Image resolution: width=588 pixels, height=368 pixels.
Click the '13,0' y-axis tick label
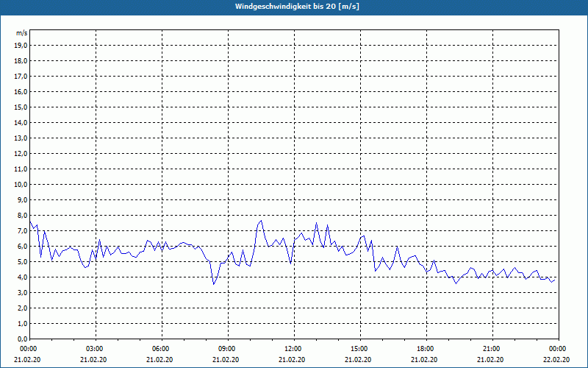(21, 138)
